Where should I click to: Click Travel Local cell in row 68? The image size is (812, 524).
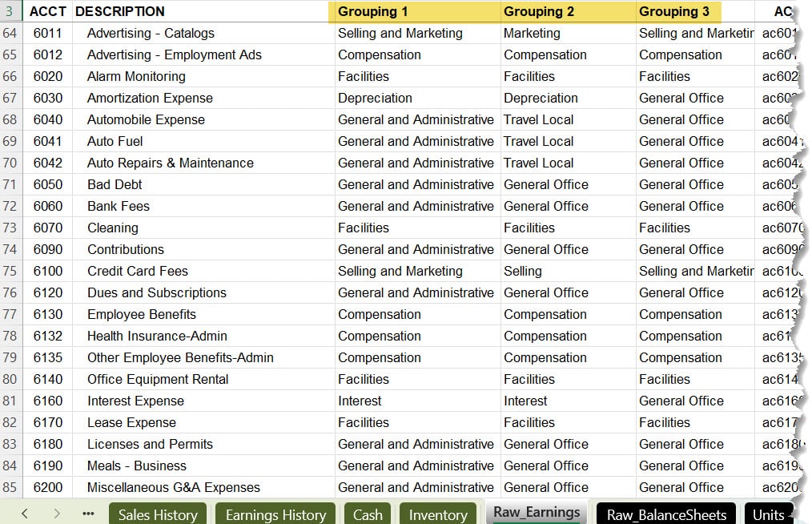[568, 119]
